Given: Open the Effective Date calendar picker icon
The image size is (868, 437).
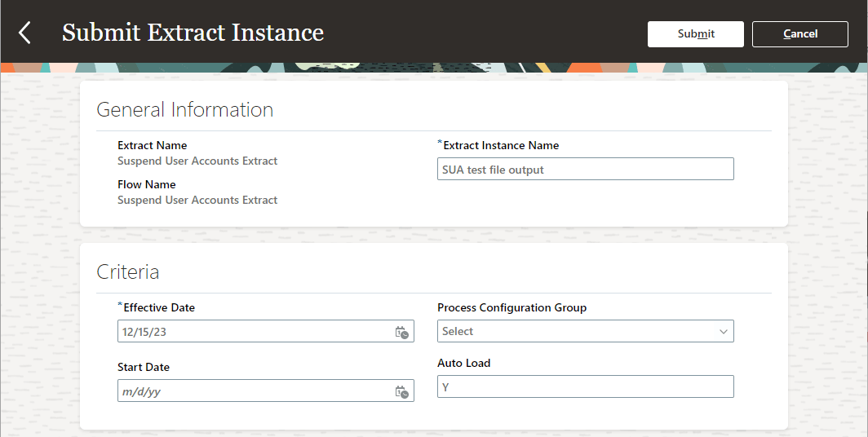Looking at the screenshot, I should [x=401, y=332].
